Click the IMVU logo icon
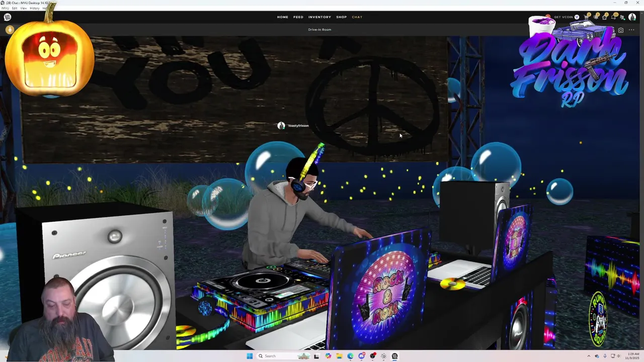The width and height of the screenshot is (644, 362). point(8,17)
